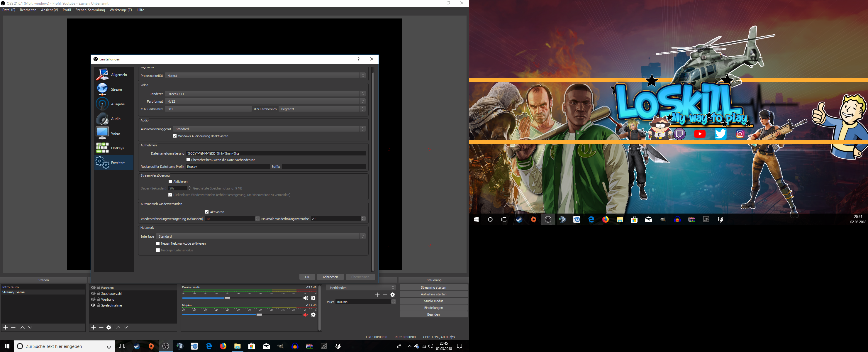Open the Werkzeuge menu

(121, 10)
